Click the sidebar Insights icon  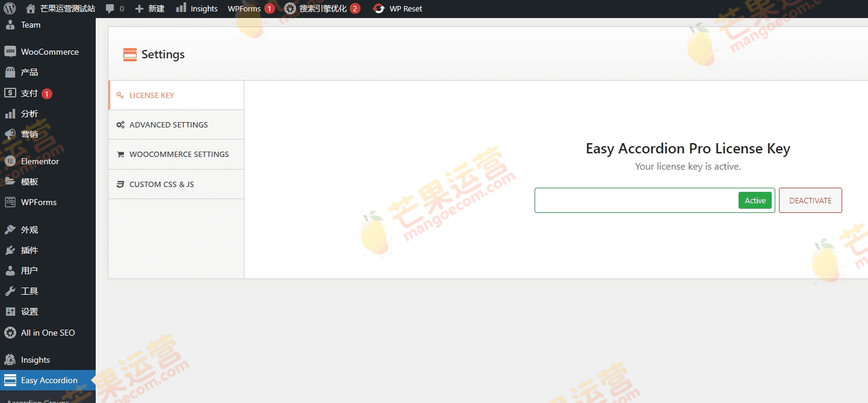click(x=10, y=360)
